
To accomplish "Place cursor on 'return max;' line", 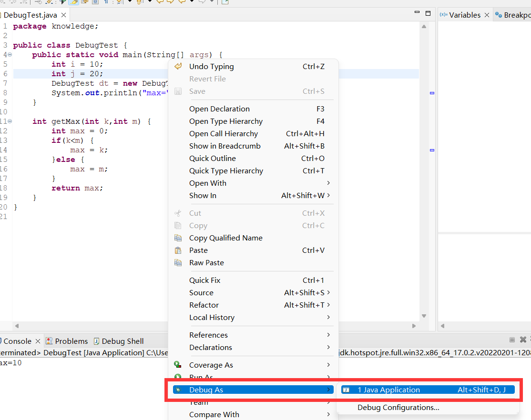I will tap(77, 188).
